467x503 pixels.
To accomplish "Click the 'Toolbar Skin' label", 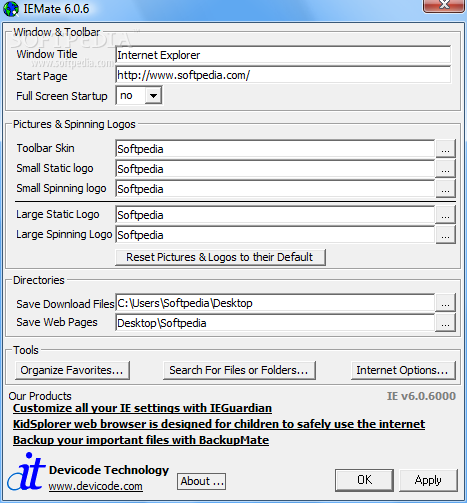I will pyautogui.click(x=46, y=148).
